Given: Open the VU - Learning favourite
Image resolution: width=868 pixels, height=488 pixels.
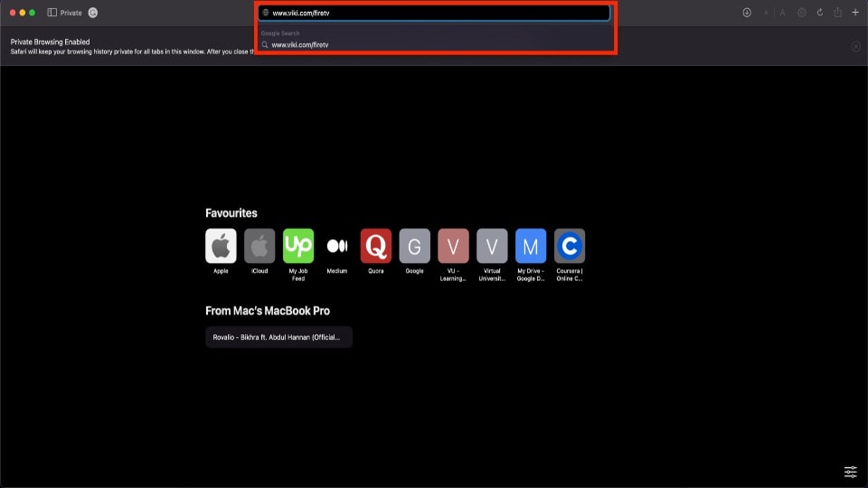Looking at the screenshot, I should (453, 246).
